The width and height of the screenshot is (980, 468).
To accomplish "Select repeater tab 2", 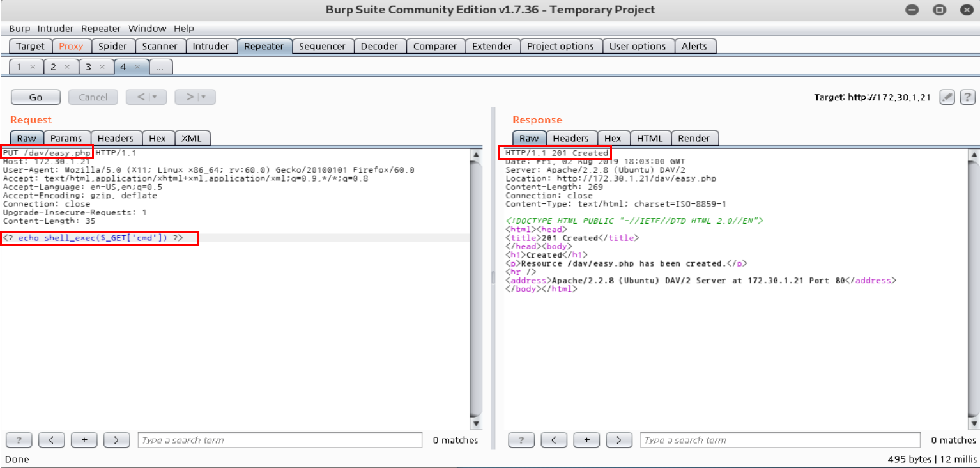I will (54, 66).
